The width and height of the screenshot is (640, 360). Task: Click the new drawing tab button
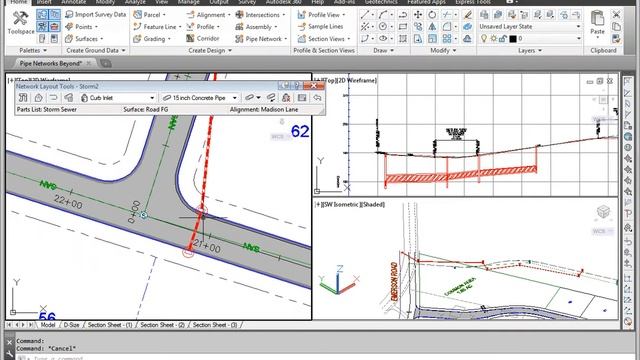pyautogui.click(x=106, y=63)
